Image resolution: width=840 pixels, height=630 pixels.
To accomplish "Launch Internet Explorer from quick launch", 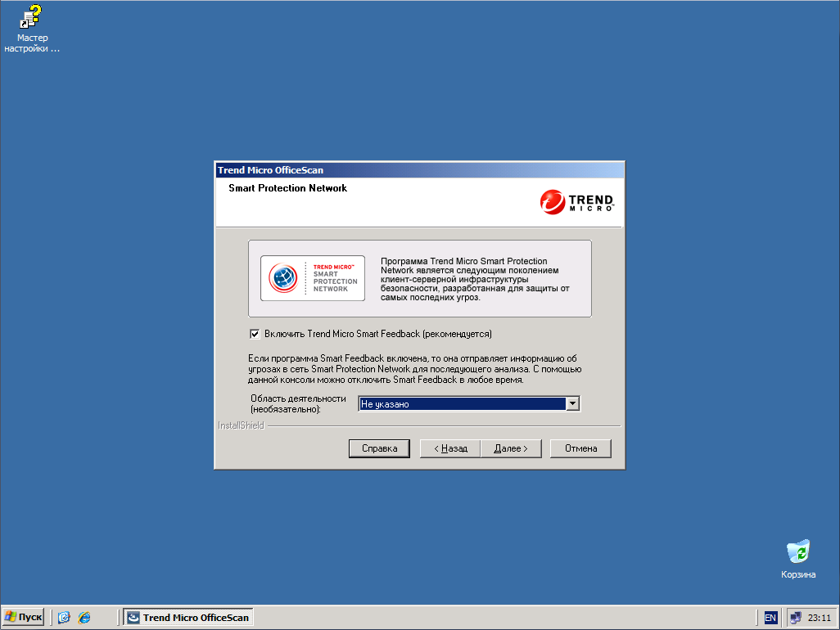I will 84,617.
